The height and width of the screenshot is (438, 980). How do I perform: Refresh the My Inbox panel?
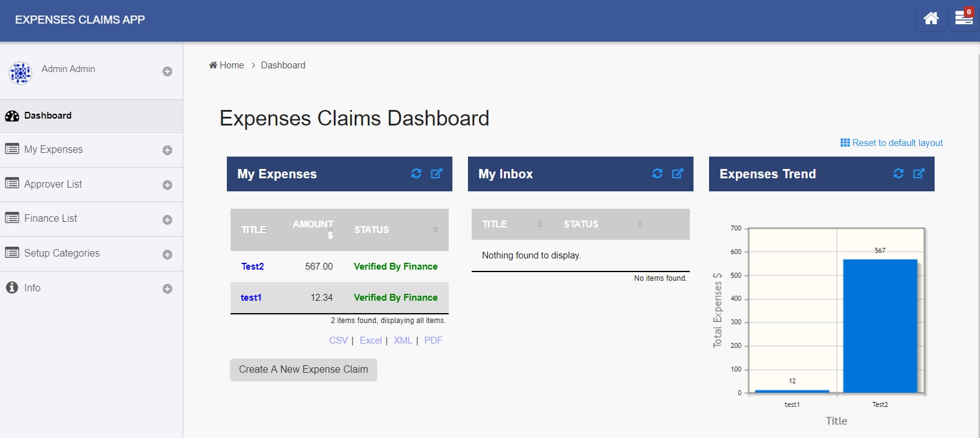[x=657, y=173]
